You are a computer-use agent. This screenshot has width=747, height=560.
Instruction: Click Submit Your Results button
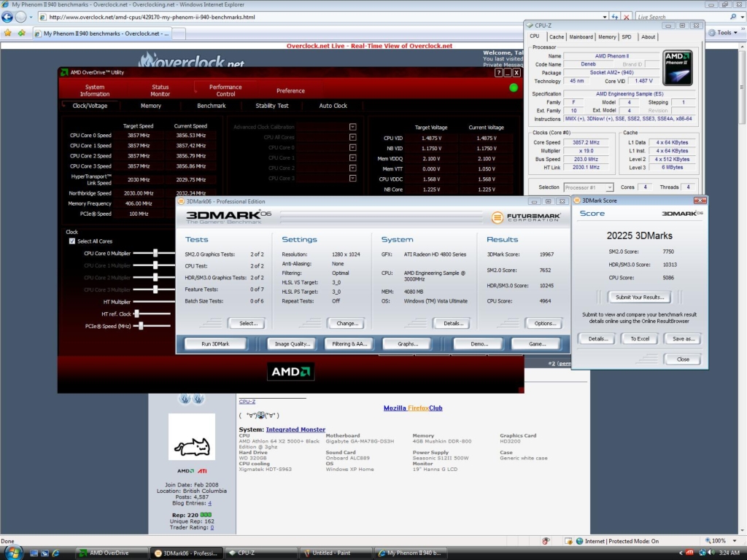(x=639, y=297)
